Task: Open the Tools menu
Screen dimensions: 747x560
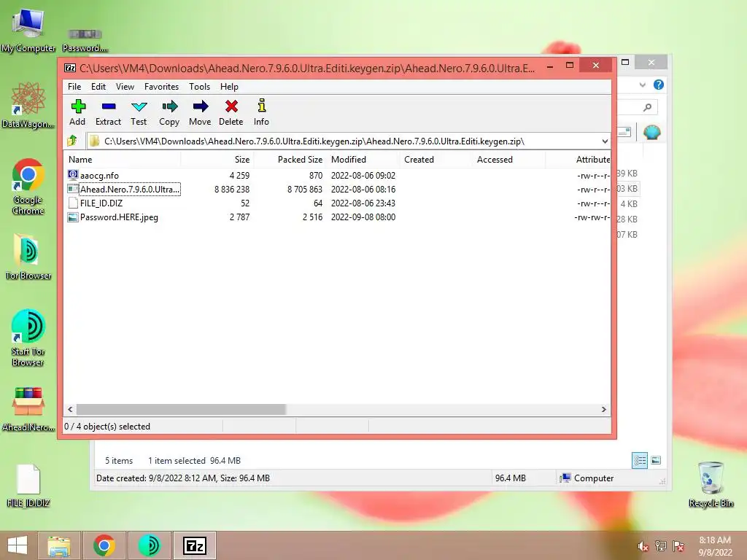Action: pyautogui.click(x=199, y=87)
